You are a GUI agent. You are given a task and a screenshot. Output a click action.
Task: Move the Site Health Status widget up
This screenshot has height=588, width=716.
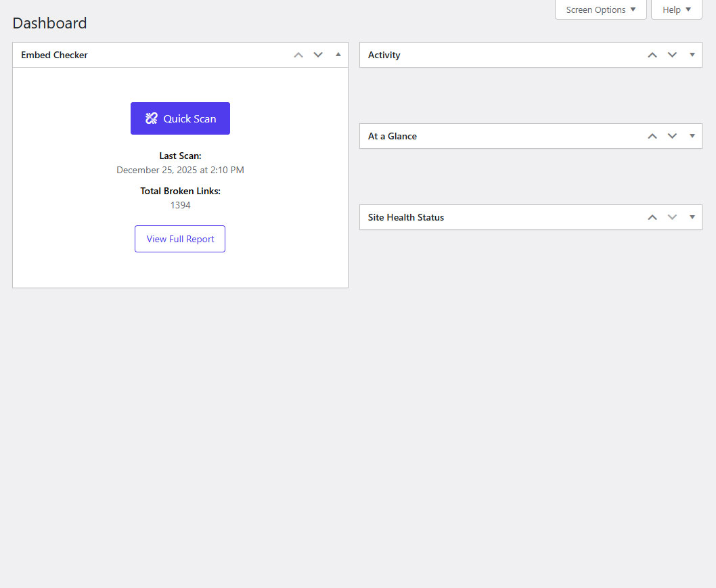coord(652,217)
